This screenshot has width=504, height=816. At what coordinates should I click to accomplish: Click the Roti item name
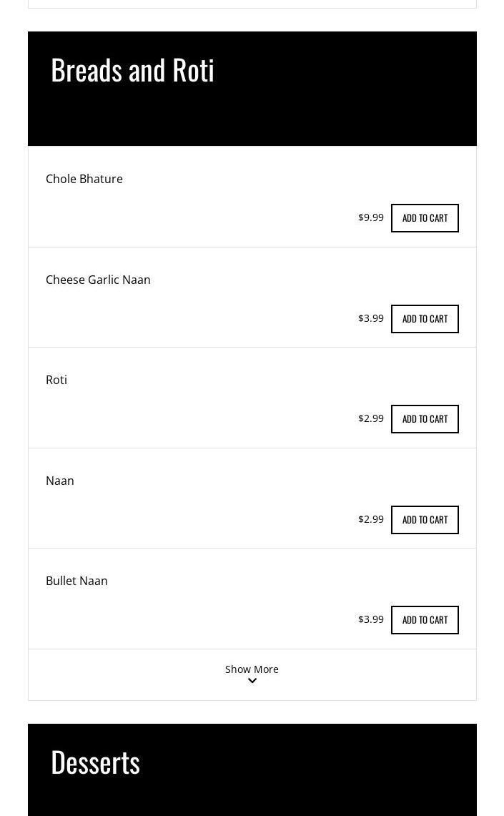coord(56,380)
